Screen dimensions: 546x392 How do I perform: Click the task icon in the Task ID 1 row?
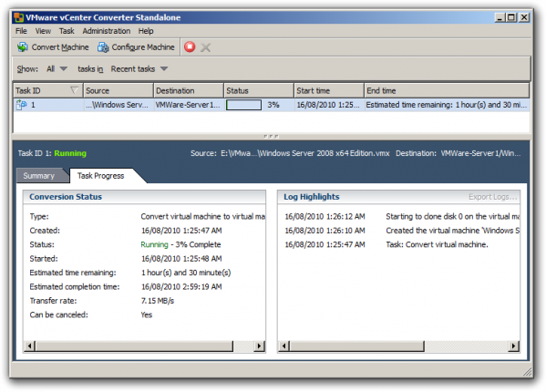pos(22,105)
